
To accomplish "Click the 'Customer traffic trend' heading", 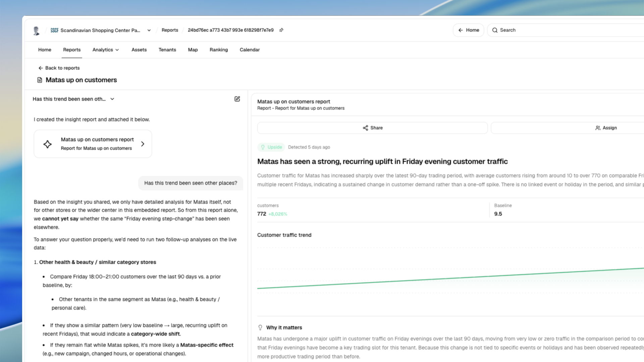I will pyautogui.click(x=284, y=235).
